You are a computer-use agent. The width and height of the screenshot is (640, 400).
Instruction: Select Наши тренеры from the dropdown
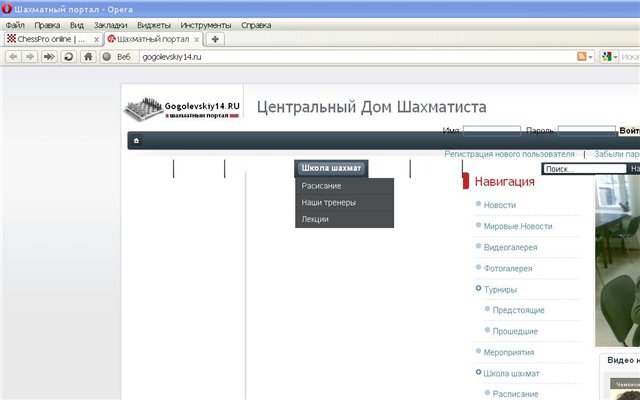pyautogui.click(x=328, y=202)
